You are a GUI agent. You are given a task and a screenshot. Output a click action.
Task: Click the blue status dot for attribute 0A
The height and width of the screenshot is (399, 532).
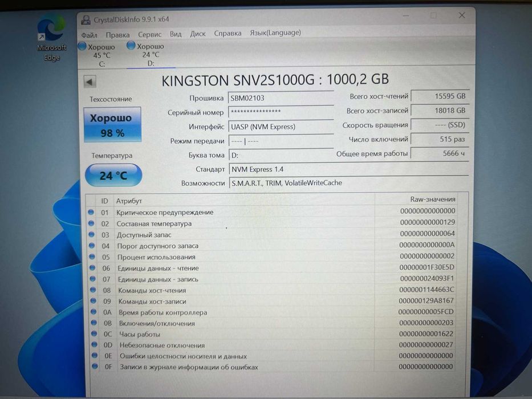(94, 312)
